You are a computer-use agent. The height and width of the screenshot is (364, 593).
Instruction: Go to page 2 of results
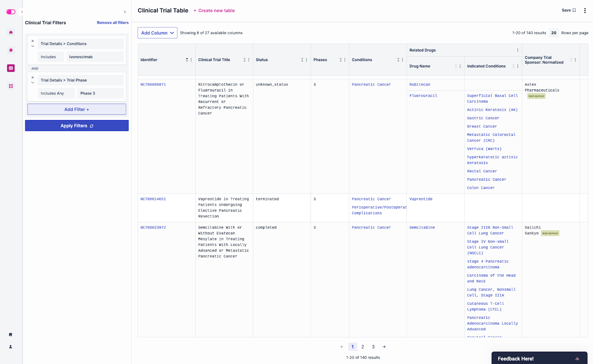(x=362, y=347)
